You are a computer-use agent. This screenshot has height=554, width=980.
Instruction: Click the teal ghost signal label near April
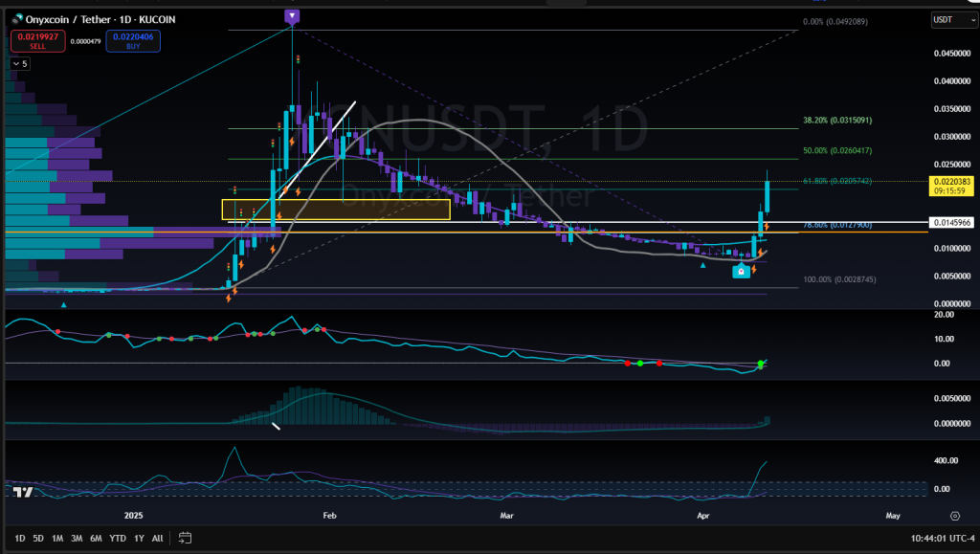click(742, 271)
